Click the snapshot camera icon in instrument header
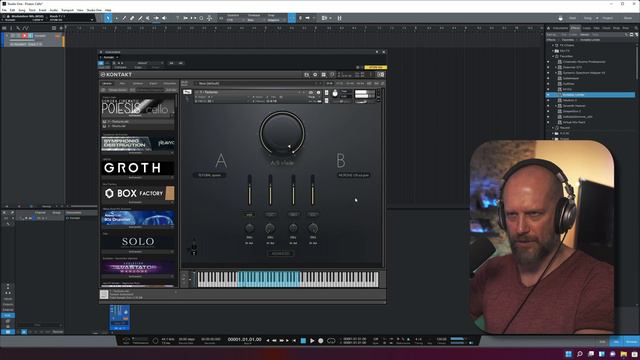Viewport: 640px width, 360px height. click(x=311, y=92)
